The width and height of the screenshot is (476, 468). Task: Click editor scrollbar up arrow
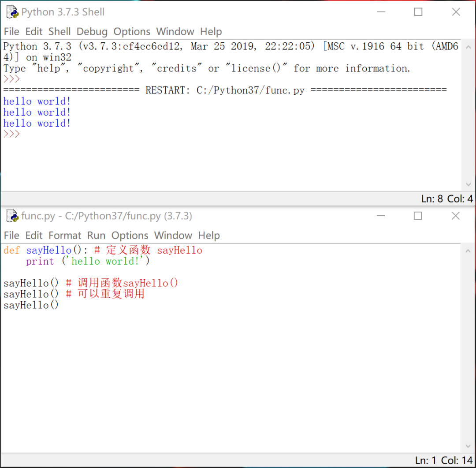click(x=468, y=251)
